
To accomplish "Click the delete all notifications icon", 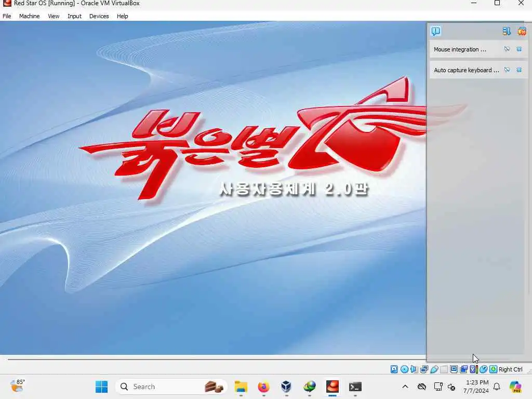I will [522, 31].
